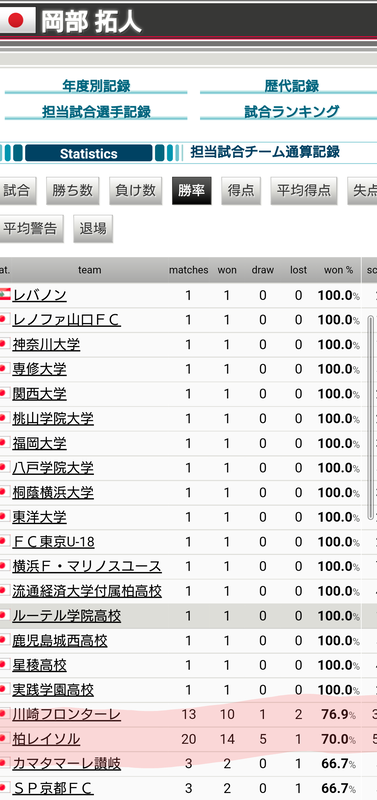Click the Lebanon flag icon beside レバノン
This screenshot has width=377, height=800.
click(x=5, y=295)
